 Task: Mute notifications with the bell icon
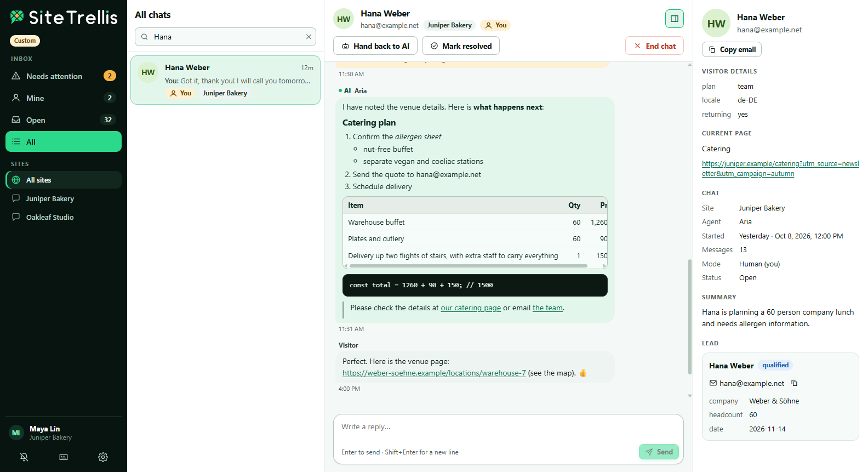click(24, 457)
